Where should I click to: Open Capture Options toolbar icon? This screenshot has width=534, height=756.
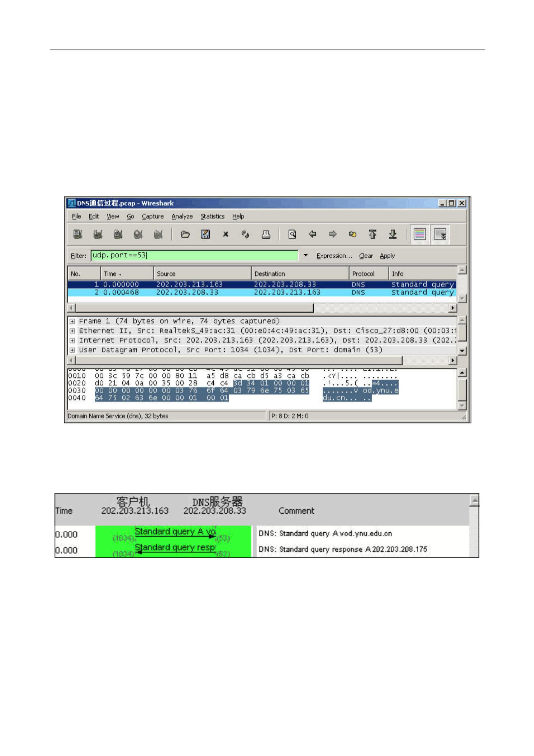click(x=98, y=234)
